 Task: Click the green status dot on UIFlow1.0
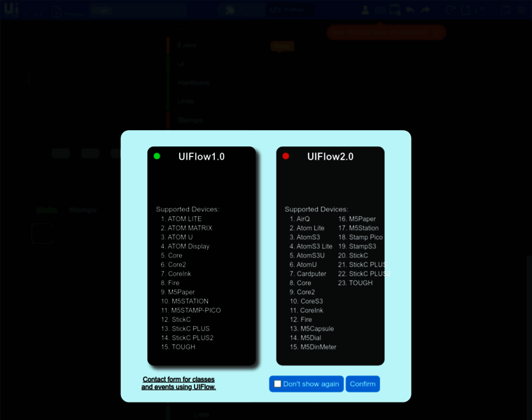tap(157, 156)
